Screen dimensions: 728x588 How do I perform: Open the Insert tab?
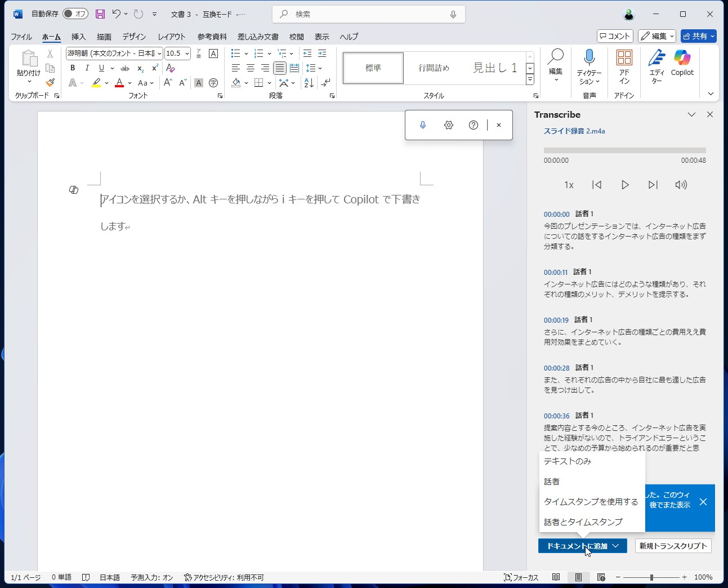78,37
